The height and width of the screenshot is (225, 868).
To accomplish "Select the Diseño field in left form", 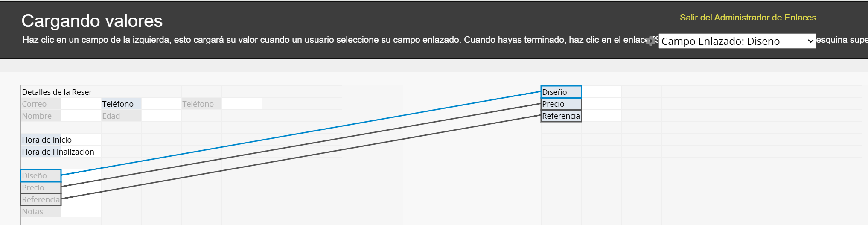I will [x=41, y=175].
